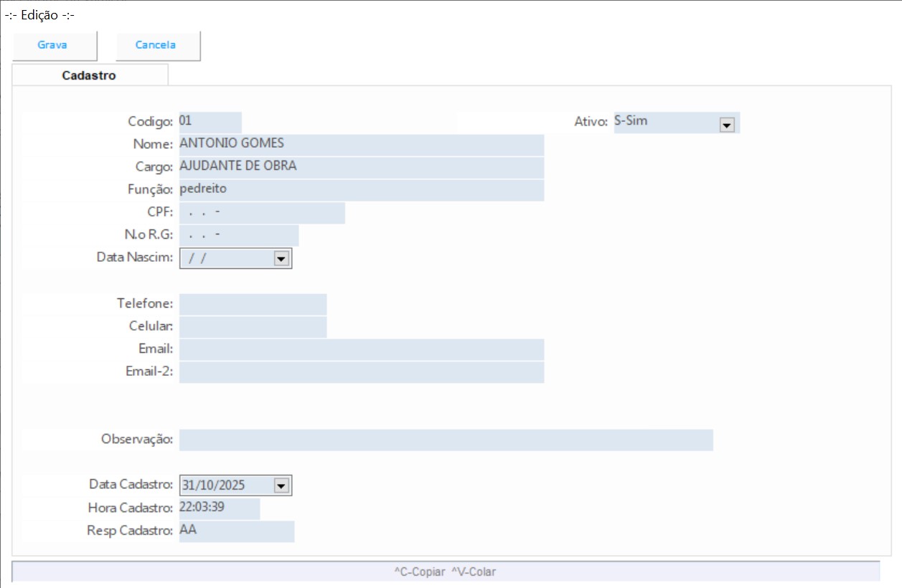Click the ^C-Copiar ^V-Colar status bar
Viewport: 902px width, 588px height.
(x=445, y=572)
